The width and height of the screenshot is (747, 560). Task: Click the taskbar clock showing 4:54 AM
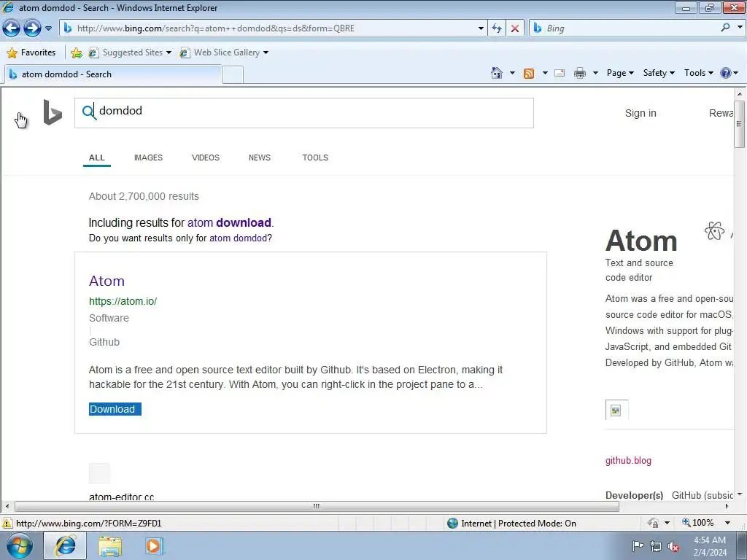tap(710, 546)
